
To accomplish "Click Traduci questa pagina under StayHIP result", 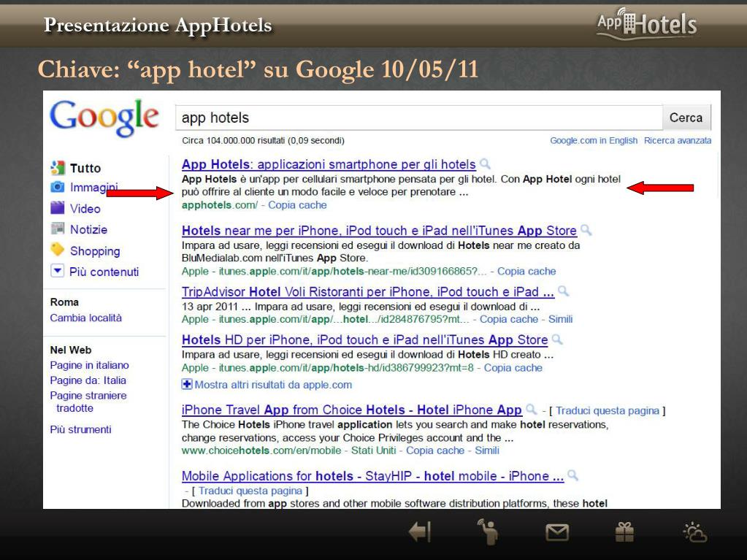I will point(250,491).
